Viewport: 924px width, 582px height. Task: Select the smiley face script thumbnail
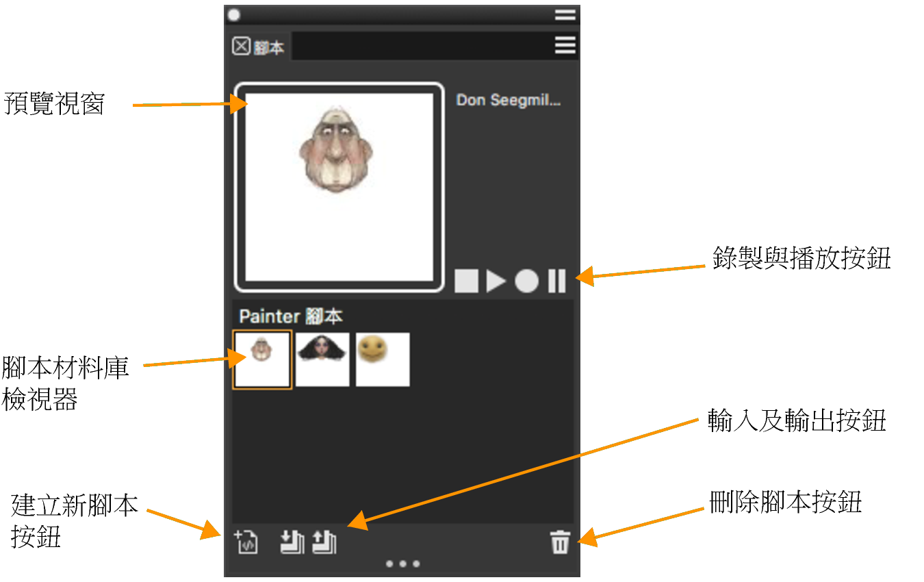coord(383,359)
